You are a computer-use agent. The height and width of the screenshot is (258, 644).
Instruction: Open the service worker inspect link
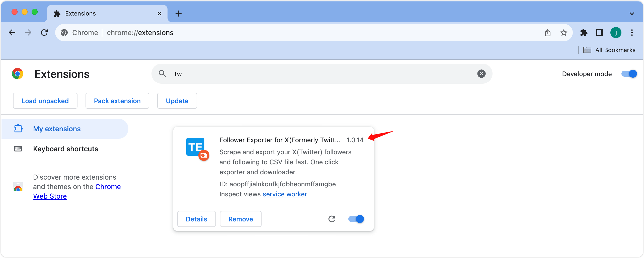285,194
